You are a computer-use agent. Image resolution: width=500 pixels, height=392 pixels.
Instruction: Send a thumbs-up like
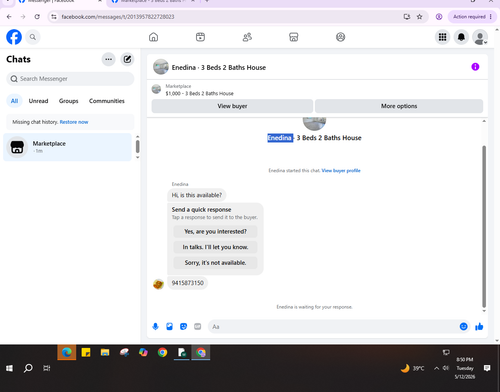(x=479, y=327)
